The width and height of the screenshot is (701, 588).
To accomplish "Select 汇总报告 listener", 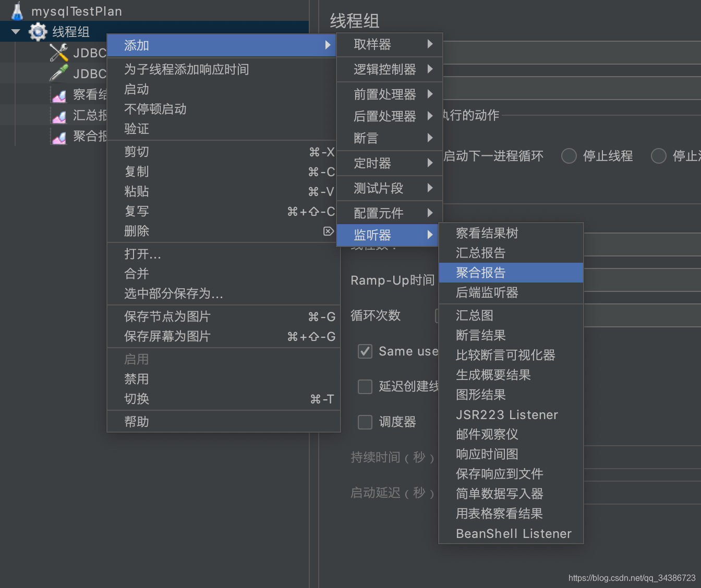I will [511, 253].
